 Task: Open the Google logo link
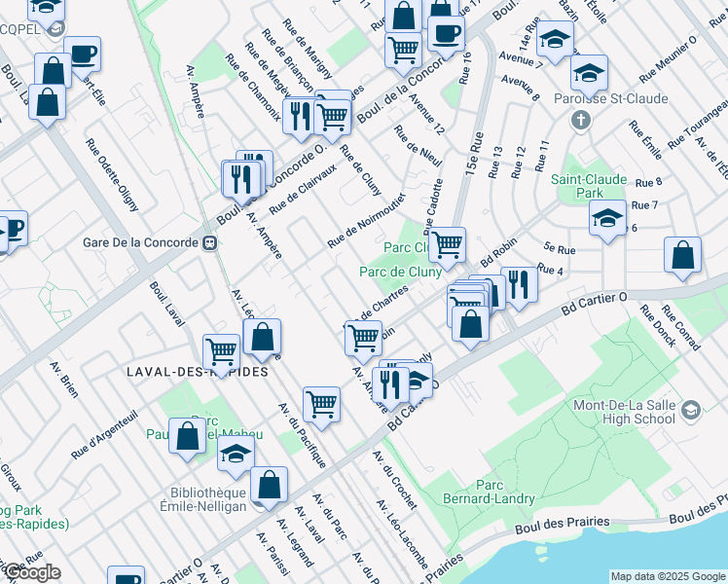coord(32,573)
